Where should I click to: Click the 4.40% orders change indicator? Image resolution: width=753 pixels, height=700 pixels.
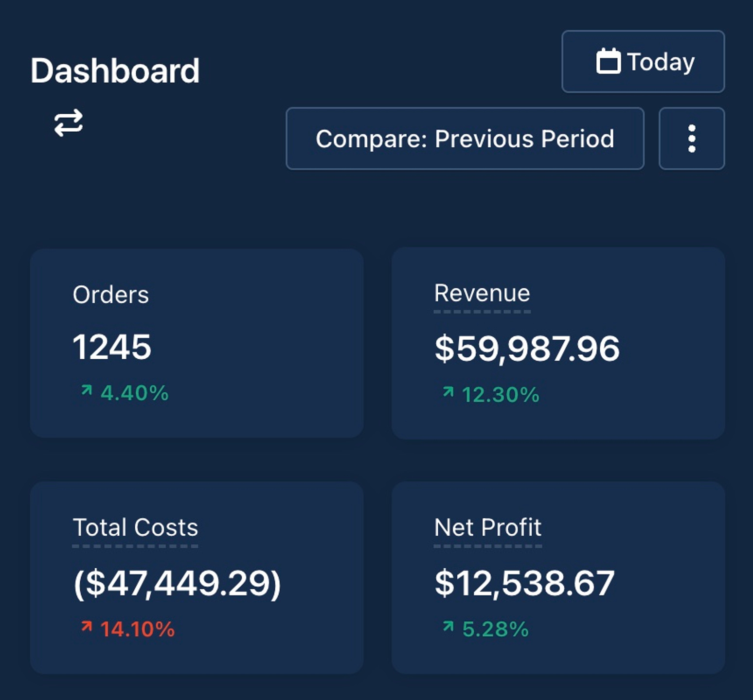pos(125,393)
